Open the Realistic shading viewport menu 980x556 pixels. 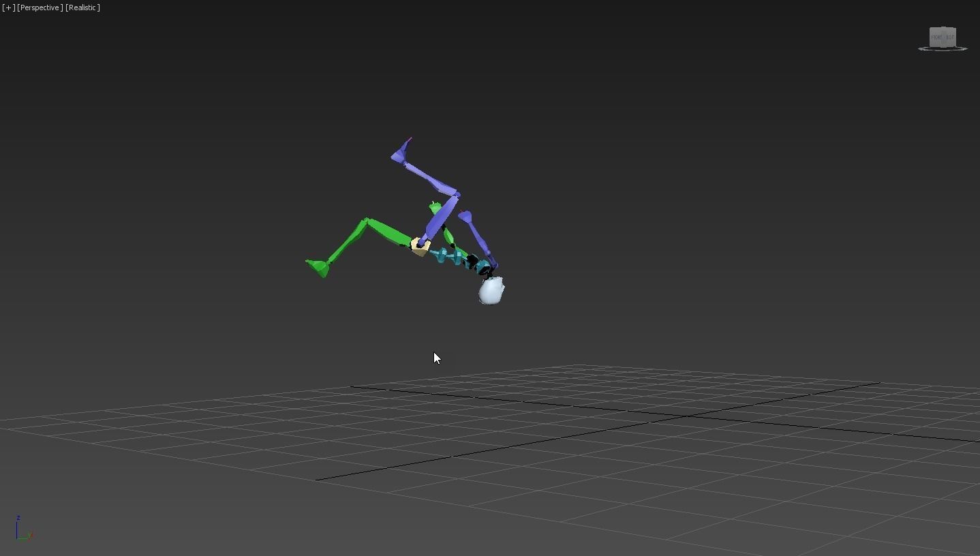click(x=82, y=7)
